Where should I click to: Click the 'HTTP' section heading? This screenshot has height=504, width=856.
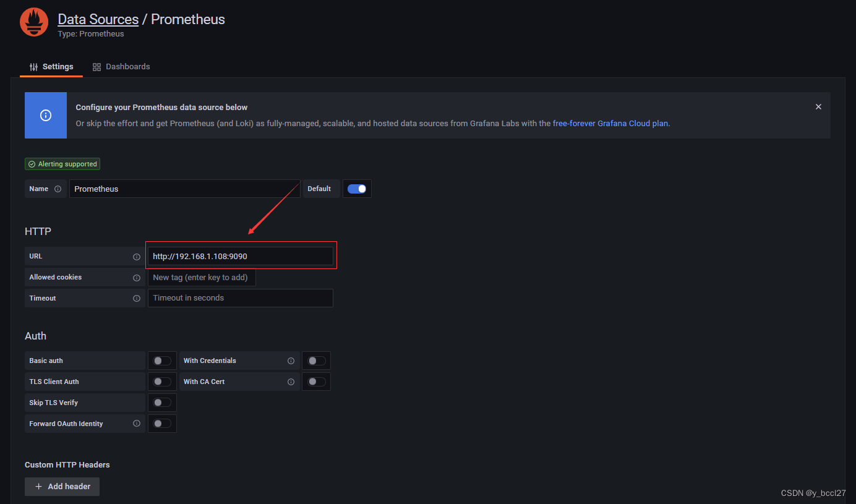tap(38, 231)
